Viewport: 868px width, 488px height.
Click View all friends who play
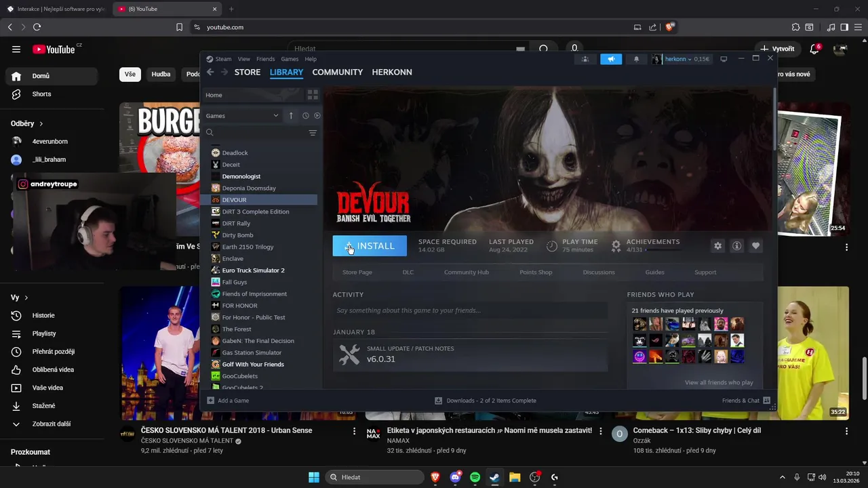point(719,383)
